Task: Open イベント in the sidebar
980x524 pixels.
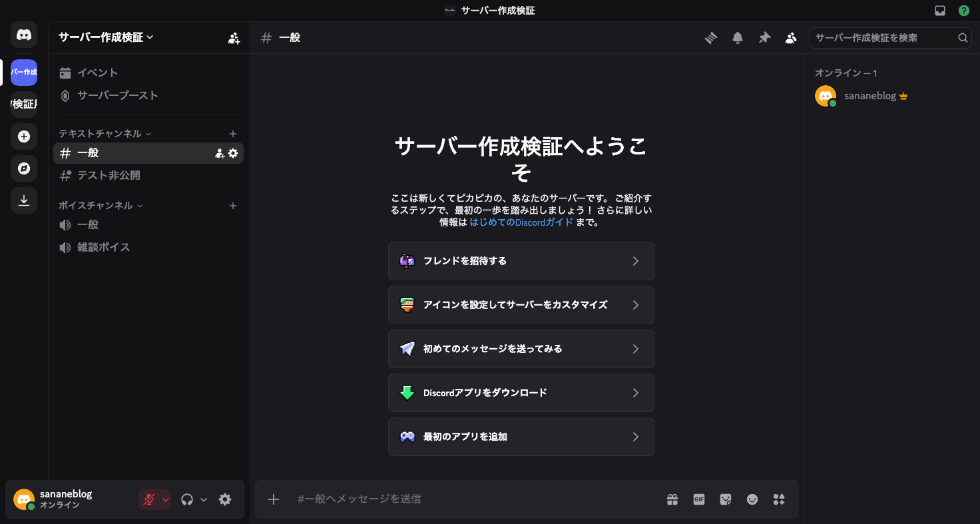Action: pyautogui.click(x=148, y=73)
